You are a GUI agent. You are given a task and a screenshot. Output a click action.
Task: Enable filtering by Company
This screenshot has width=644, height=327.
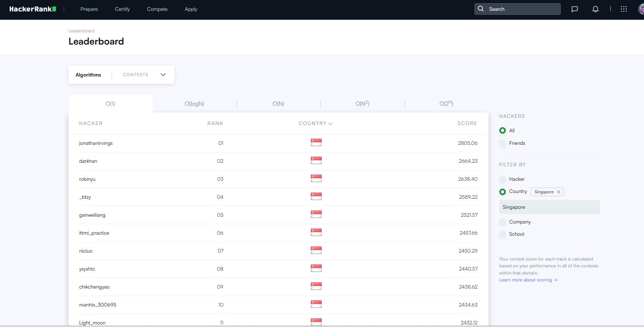tap(503, 222)
